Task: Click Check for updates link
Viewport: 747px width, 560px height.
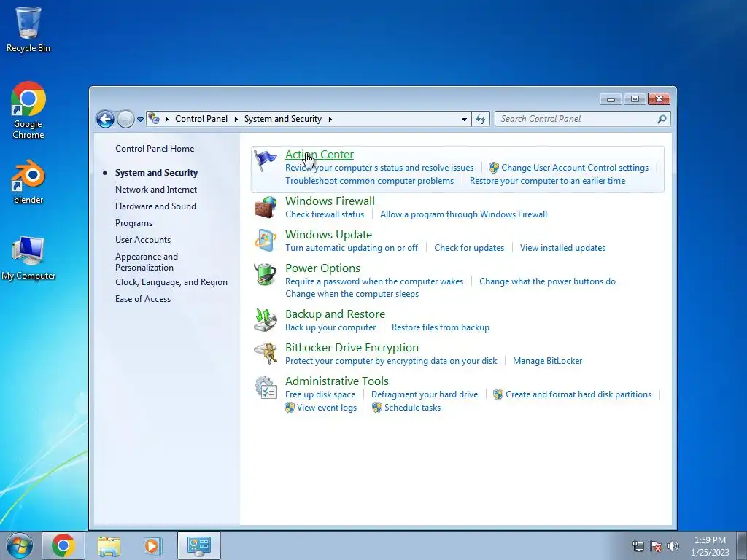Action: (469, 248)
